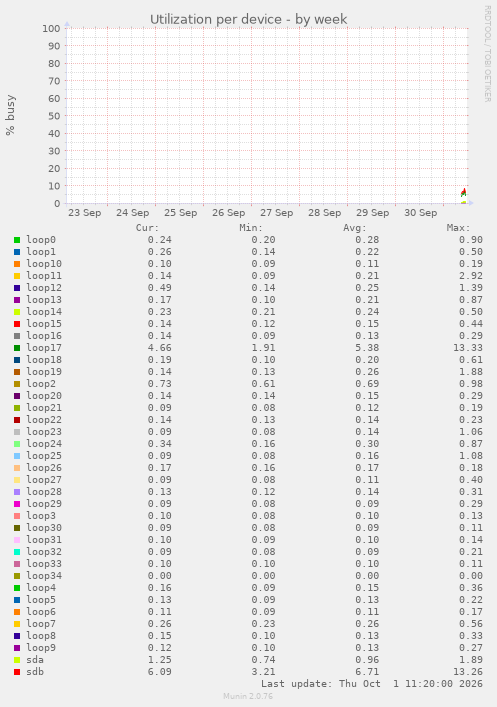The height and width of the screenshot is (707, 497).
Task: Click the 'Avg:' column header
Action: (x=355, y=228)
